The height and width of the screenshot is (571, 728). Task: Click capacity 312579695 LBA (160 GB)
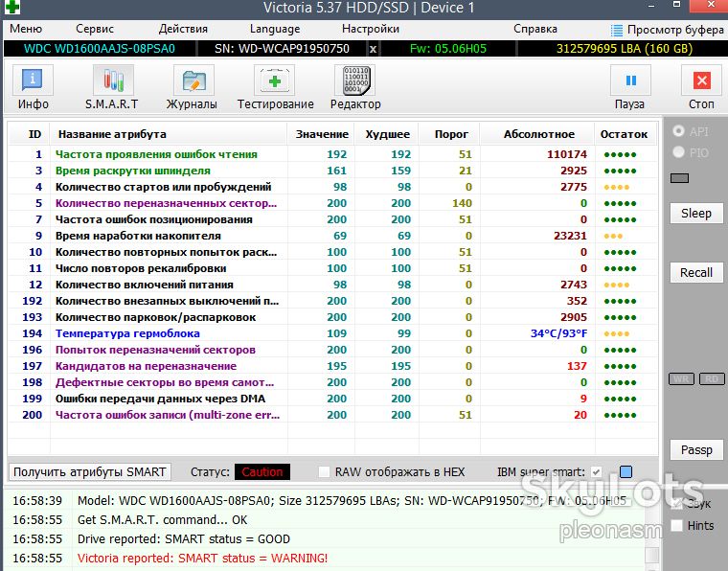click(624, 49)
